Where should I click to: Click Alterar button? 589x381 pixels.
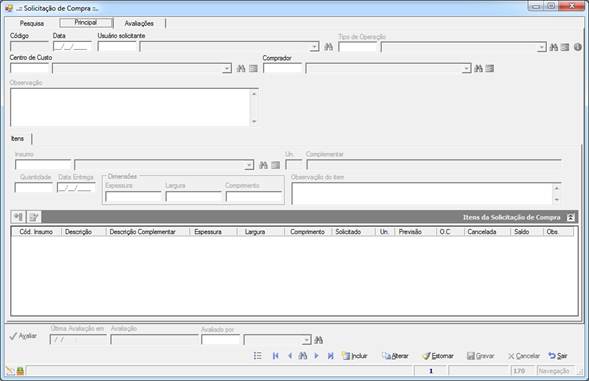click(x=395, y=356)
